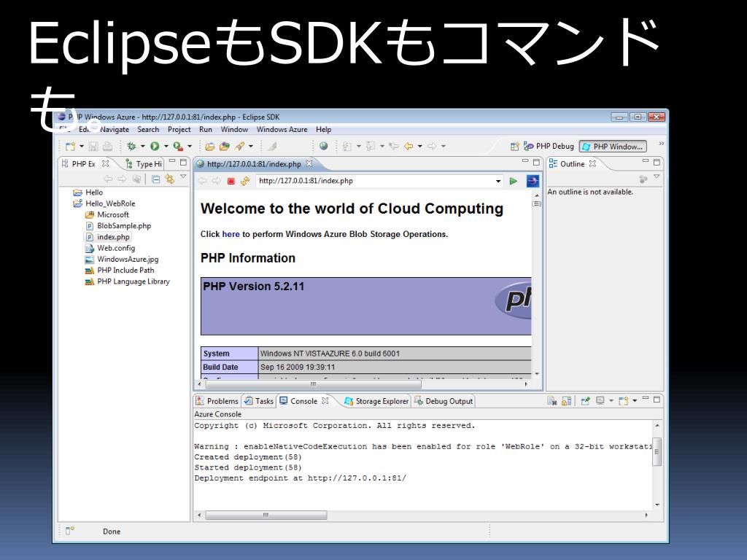
Task: Click the console horizontal scrollbar thumb
Action: (x=266, y=515)
